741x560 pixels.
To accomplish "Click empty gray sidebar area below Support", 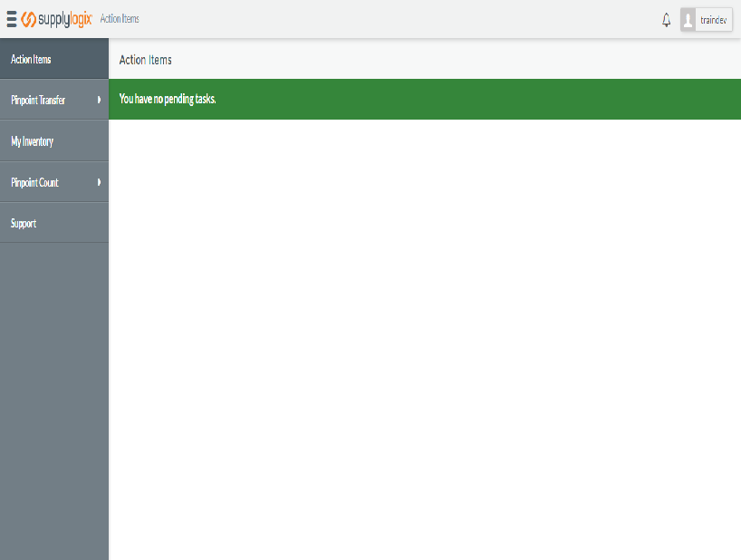I will pos(54,399).
